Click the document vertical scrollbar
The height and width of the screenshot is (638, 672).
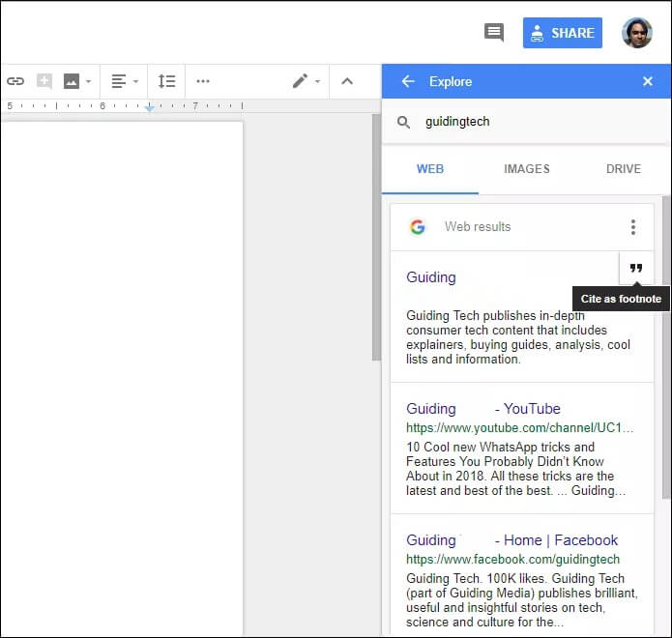coord(376,237)
